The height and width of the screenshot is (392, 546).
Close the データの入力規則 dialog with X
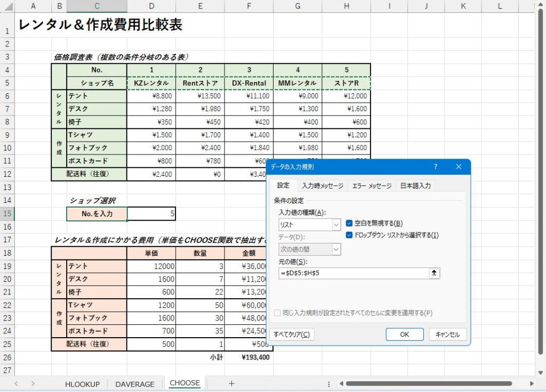point(459,167)
